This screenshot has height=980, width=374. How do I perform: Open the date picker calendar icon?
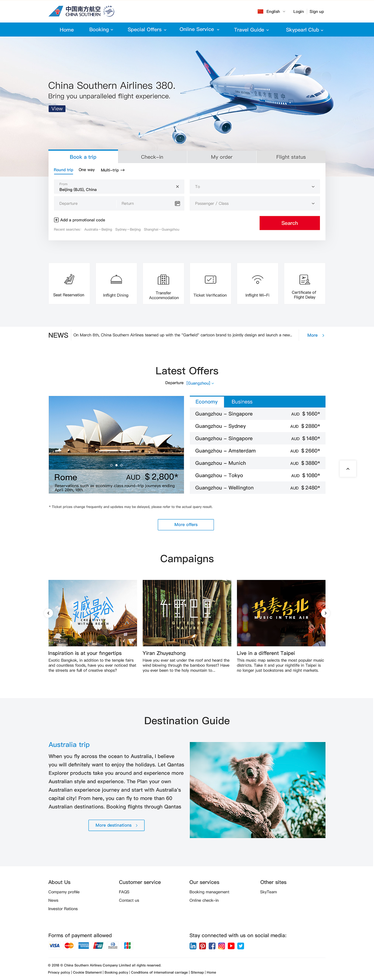(177, 204)
